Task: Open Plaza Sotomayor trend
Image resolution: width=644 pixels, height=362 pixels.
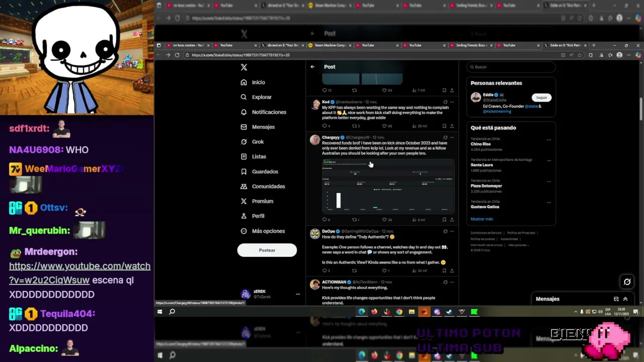Action: click(x=487, y=186)
